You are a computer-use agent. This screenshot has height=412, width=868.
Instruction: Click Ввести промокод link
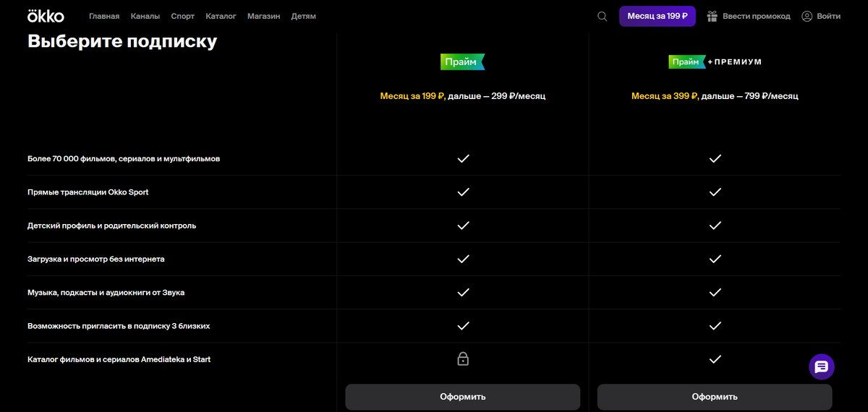757,16
